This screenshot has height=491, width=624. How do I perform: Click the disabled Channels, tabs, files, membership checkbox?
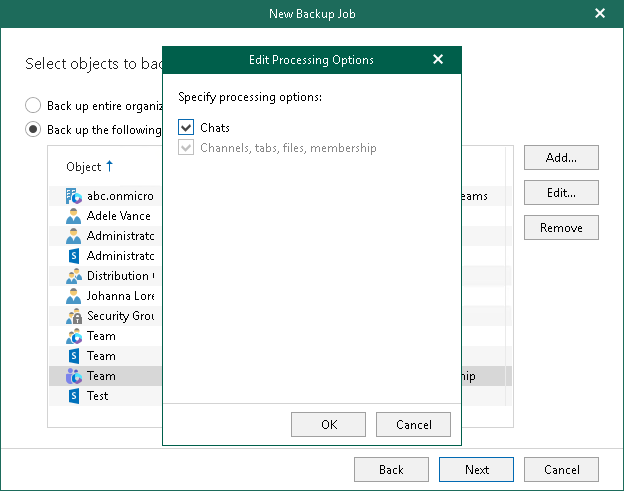(186, 148)
